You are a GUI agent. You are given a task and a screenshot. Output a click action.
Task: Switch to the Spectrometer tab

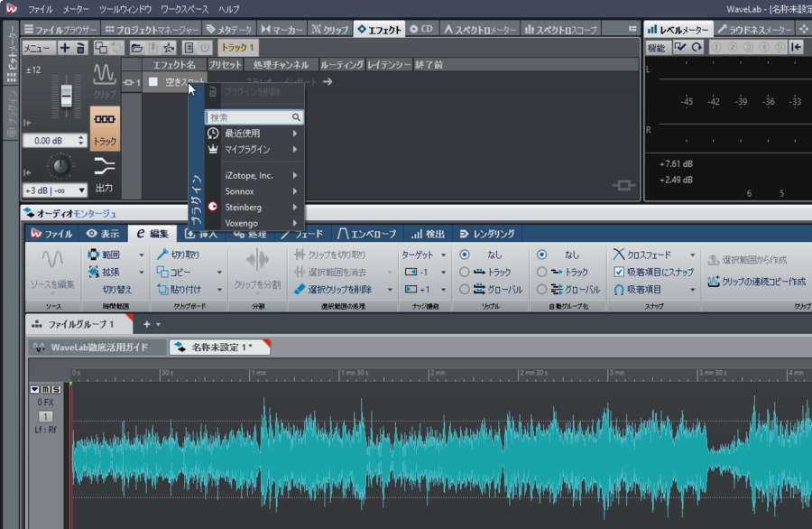tap(480, 30)
